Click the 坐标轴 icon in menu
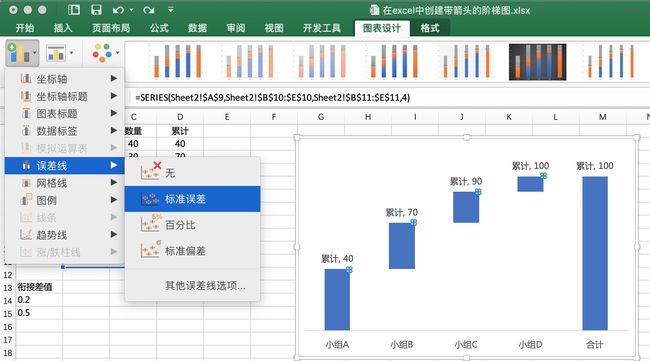This screenshot has height=361, width=650. [26, 78]
